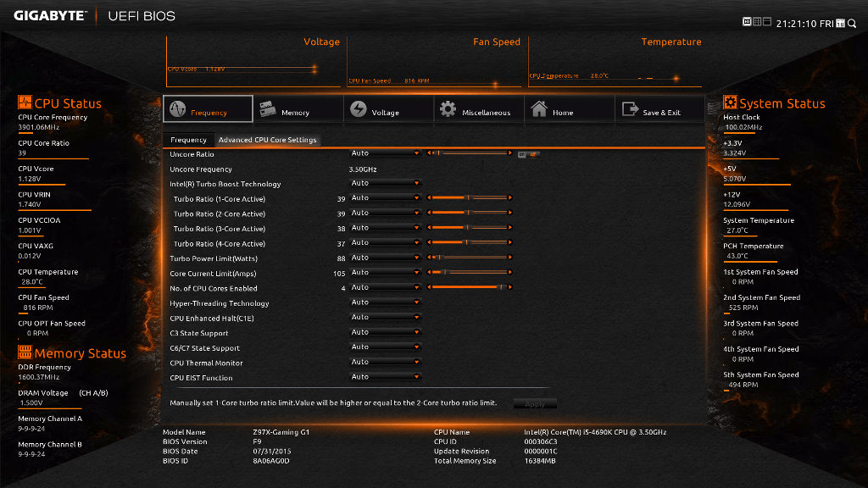Viewport: 868px width, 488px height.
Task: Adjust the Turbo Ratio (3-Core Active) slider
Action: [x=470, y=227]
